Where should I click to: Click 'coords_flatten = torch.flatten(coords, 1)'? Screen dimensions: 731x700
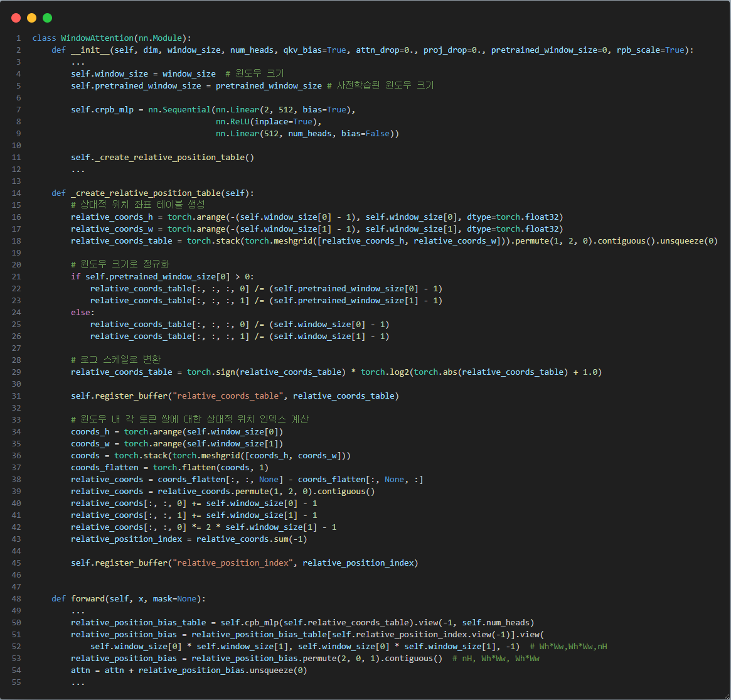tap(169, 467)
